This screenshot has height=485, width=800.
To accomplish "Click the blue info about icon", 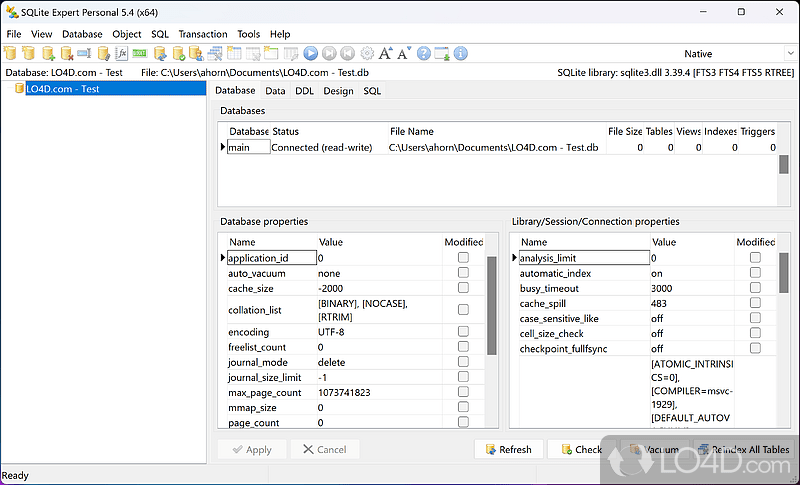I will [460, 53].
